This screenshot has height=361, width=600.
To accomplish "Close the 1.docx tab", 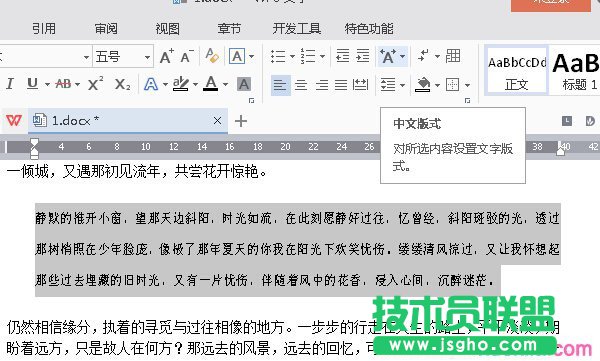I will coord(217,121).
